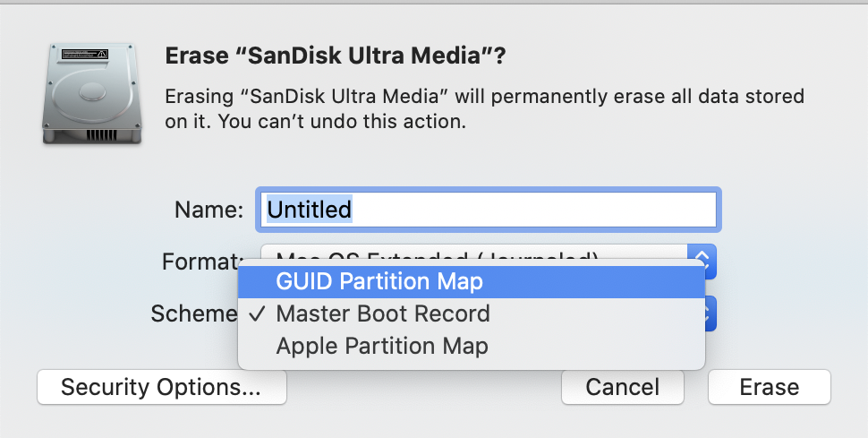
Task: Choose Master Boot Record option
Action: [383, 314]
